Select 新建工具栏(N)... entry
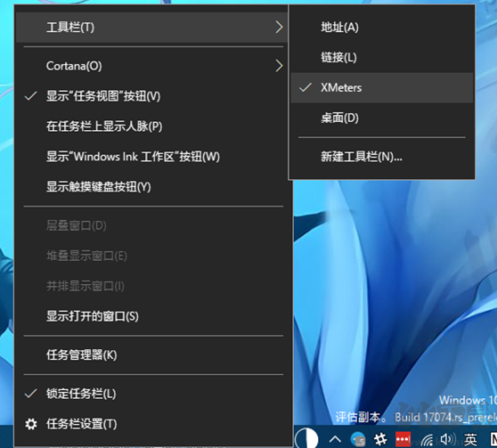 tap(382, 157)
